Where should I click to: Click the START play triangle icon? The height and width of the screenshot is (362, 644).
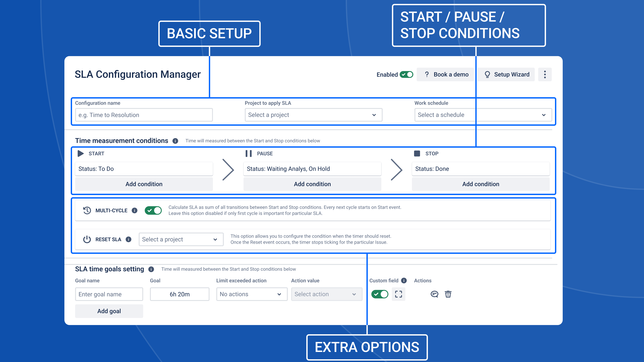(80, 153)
